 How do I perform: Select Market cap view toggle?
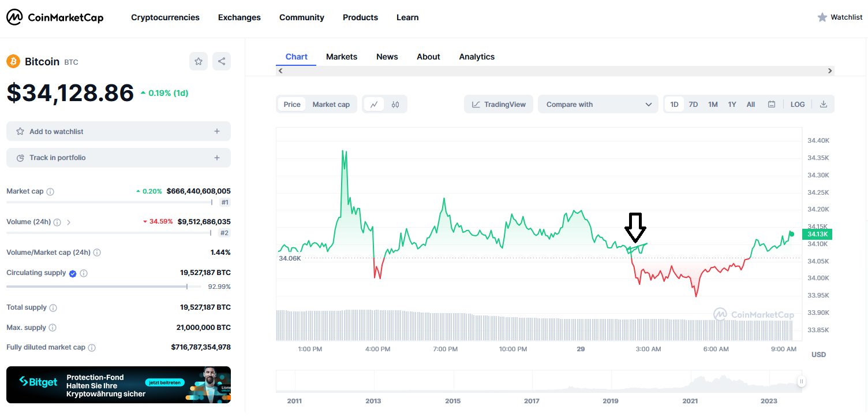331,105
